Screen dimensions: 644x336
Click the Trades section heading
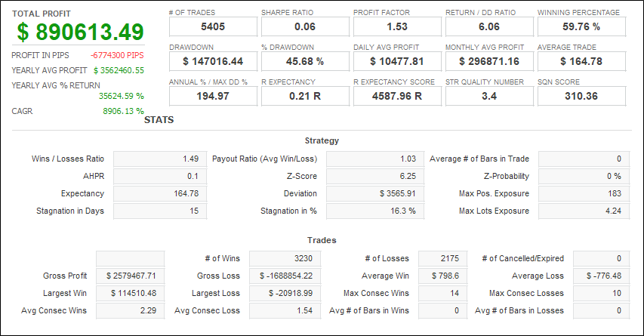[322, 240]
